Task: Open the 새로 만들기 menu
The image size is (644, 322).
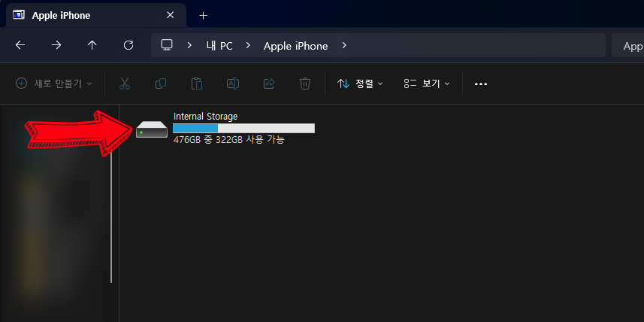Action: pos(54,84)
